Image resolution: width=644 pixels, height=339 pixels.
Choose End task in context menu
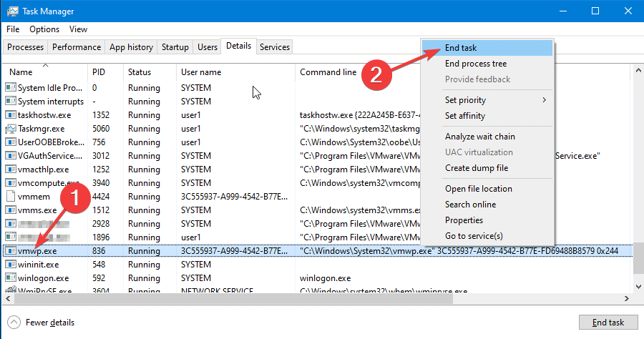pyautogui.click(x=487, y=48)
